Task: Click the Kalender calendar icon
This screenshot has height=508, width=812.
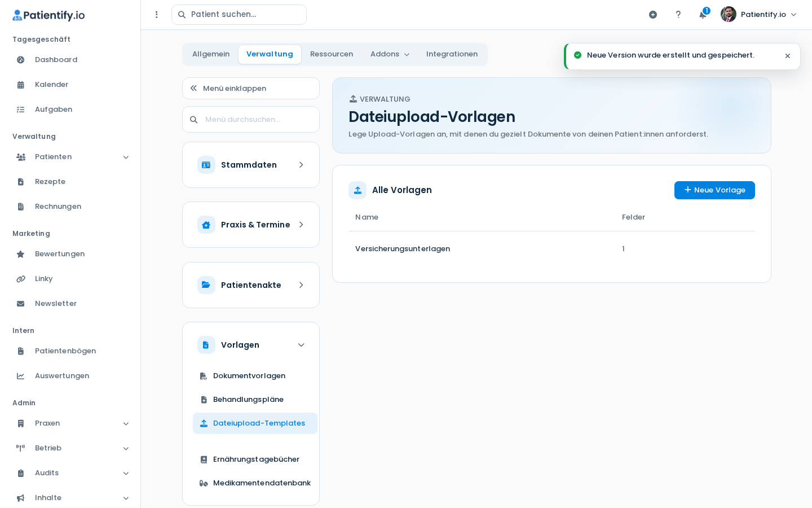Action: click(21, 85)
